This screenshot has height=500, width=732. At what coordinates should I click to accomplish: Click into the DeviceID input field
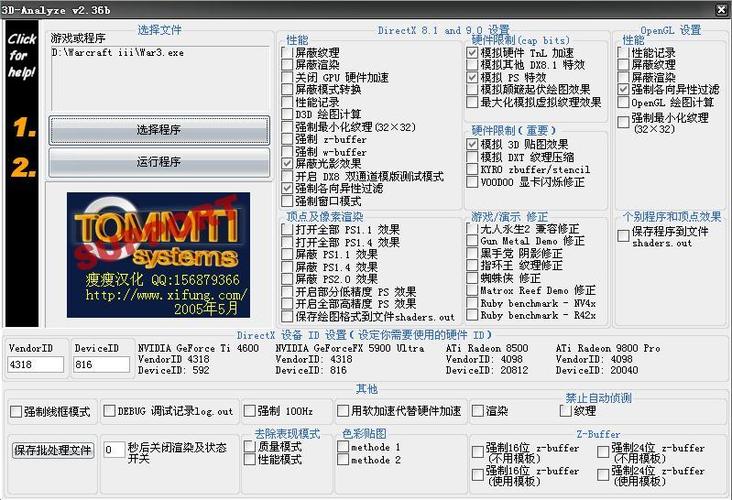(x=101, y=365)
